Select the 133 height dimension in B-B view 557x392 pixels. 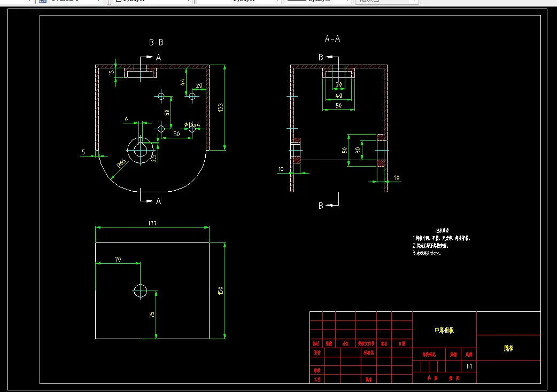(220, 107)
